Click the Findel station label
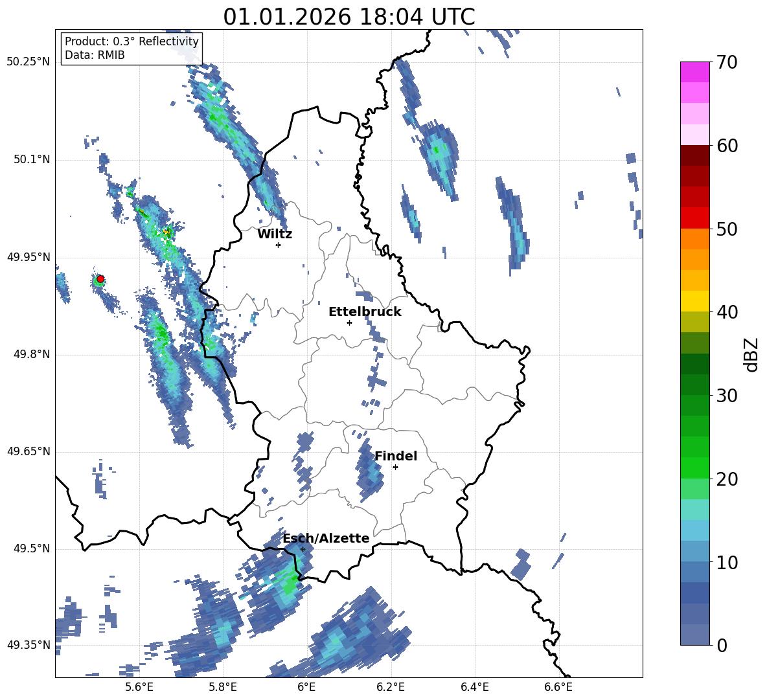This screenshot has height=700, width=767. (396, 456)
